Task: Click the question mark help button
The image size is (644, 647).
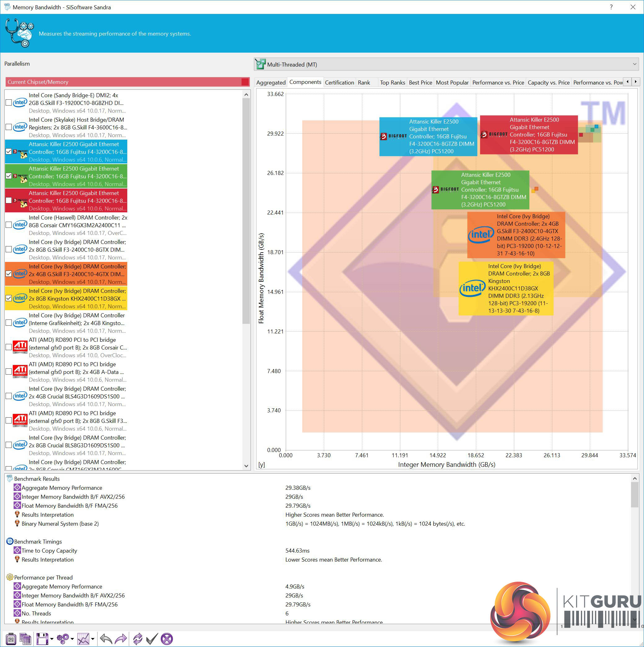Action: tap(611, 7)
